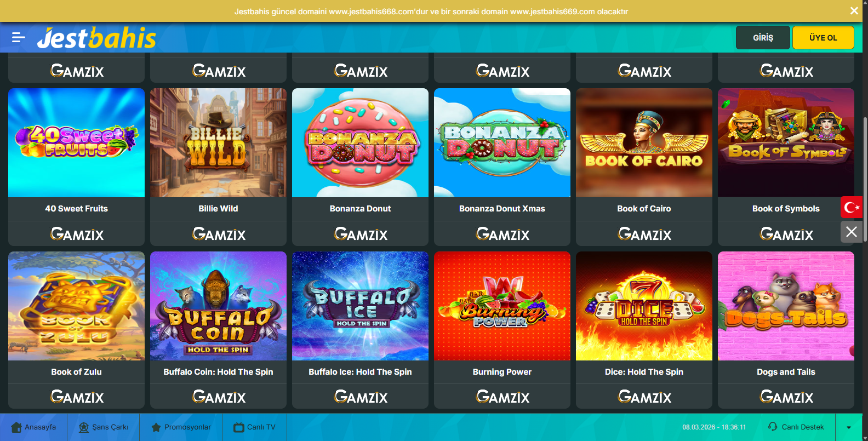Open Şans Çarkı wheel icon

click(x=84, y=427)
